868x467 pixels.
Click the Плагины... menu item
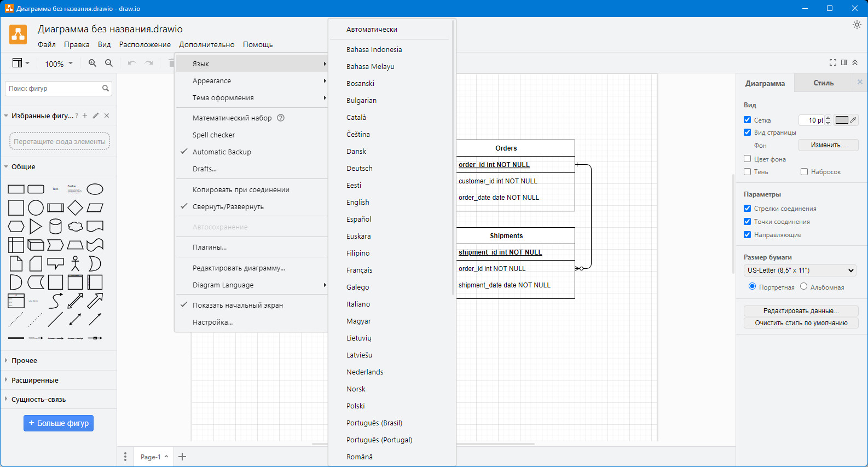[x=252, y=247]
